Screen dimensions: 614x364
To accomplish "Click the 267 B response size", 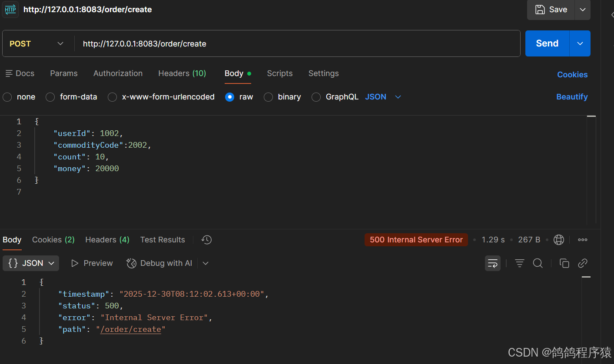I will (529, 240).
